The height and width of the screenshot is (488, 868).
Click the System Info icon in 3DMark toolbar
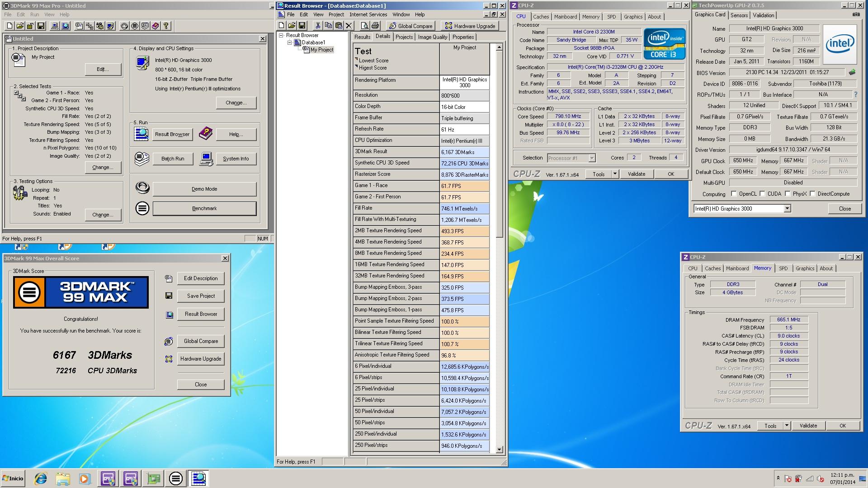pos(55,26)
